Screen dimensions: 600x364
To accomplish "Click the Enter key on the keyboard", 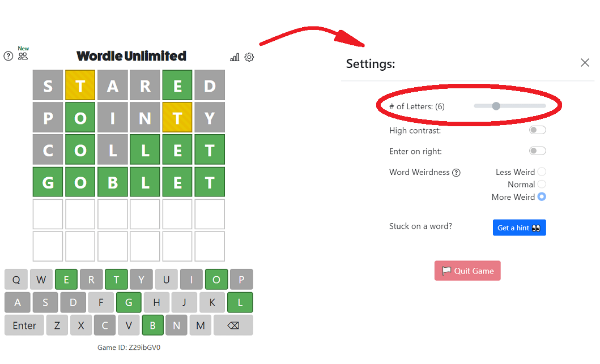I will [24, 326].
